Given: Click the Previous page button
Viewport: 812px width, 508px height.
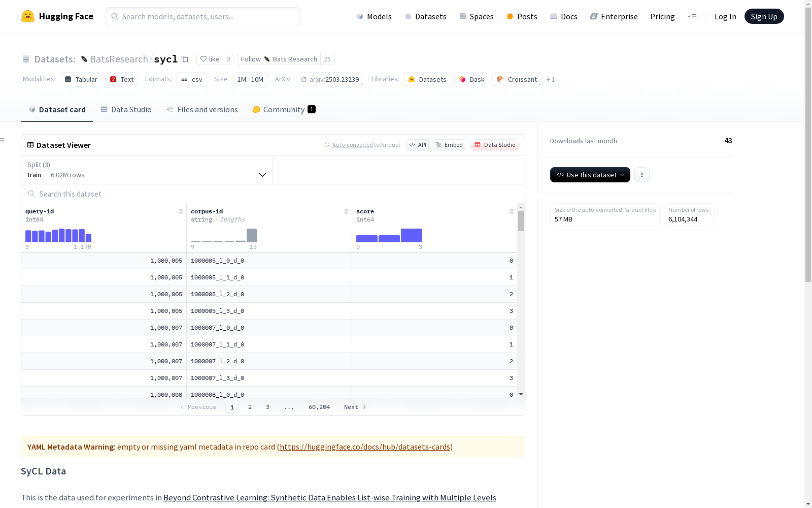Looking at the screenshot, I should [198, 407].
